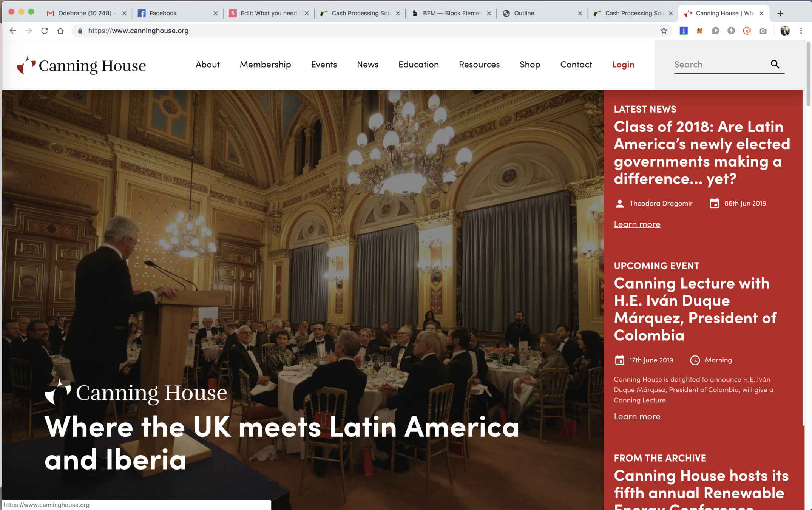
Task: Open the user profile avatar
Action: tap(785, 31)
